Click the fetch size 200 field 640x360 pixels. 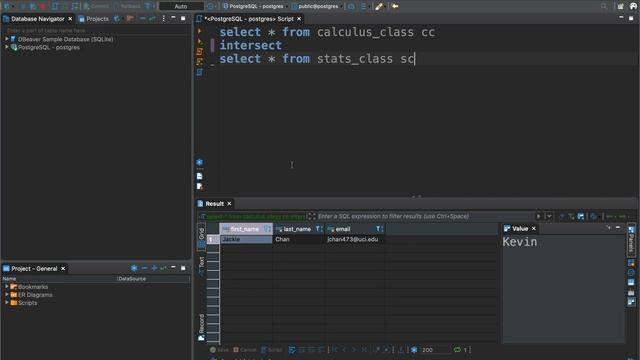(434, 350)
